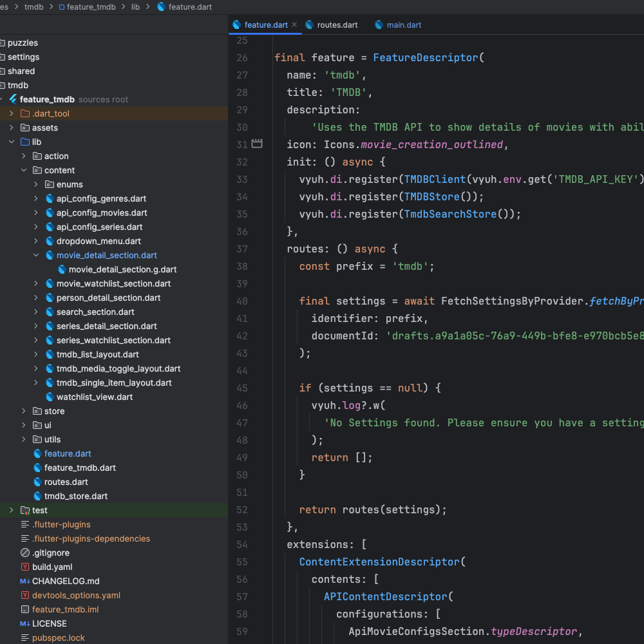The height and width of the screenshot is (644, 644).
Task: Click the lock file icon next to pubspec.lock
Action: pos(24,638)
